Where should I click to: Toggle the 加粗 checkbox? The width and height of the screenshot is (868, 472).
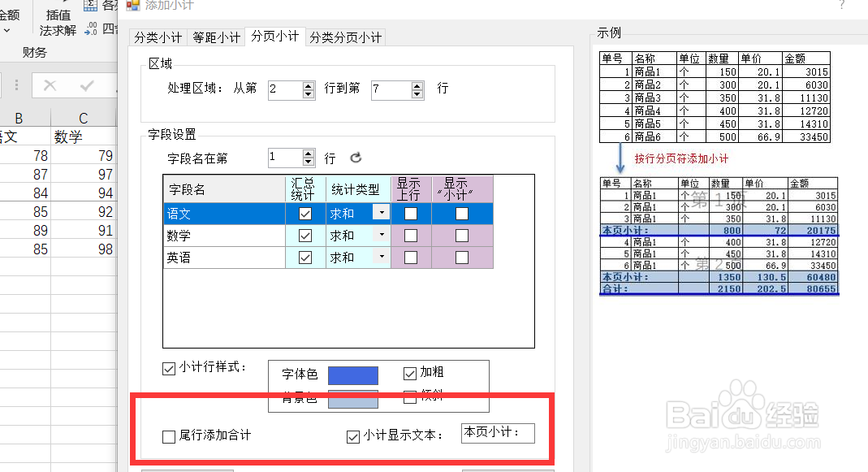[x=410, y=374]
